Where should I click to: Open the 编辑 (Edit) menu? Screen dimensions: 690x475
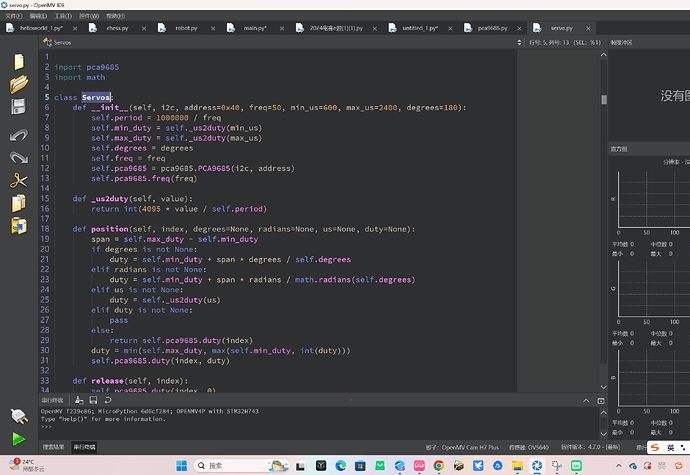38,16
